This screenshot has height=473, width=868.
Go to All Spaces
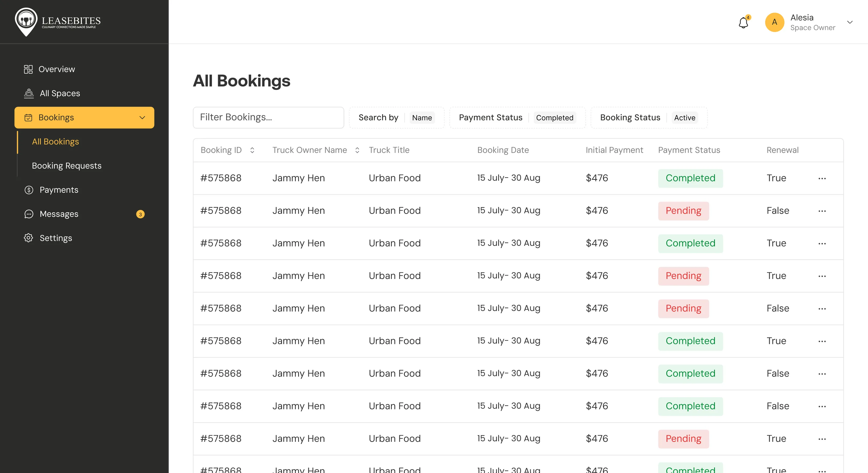point(60,93)
